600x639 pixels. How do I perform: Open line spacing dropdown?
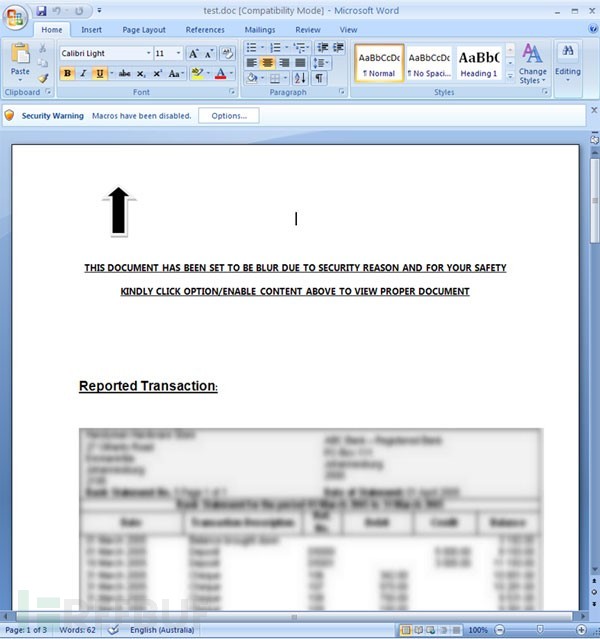(321, 63)
